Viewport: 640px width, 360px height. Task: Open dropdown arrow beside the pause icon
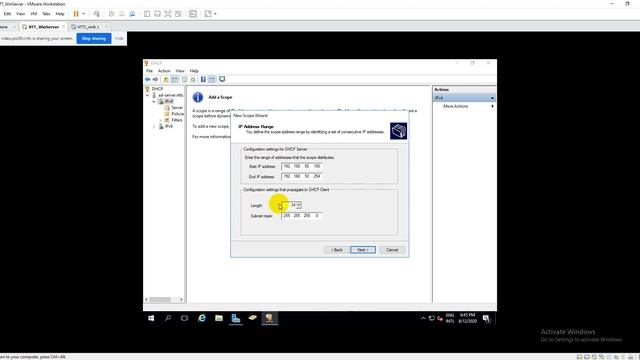[84, 14]
